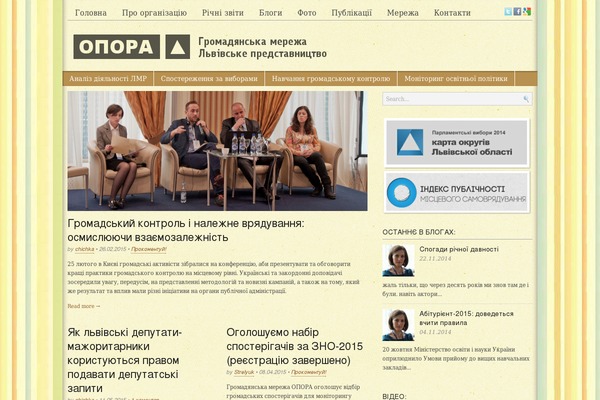
Task: Open the conference photo with four panelists
Action: (217, 151)
